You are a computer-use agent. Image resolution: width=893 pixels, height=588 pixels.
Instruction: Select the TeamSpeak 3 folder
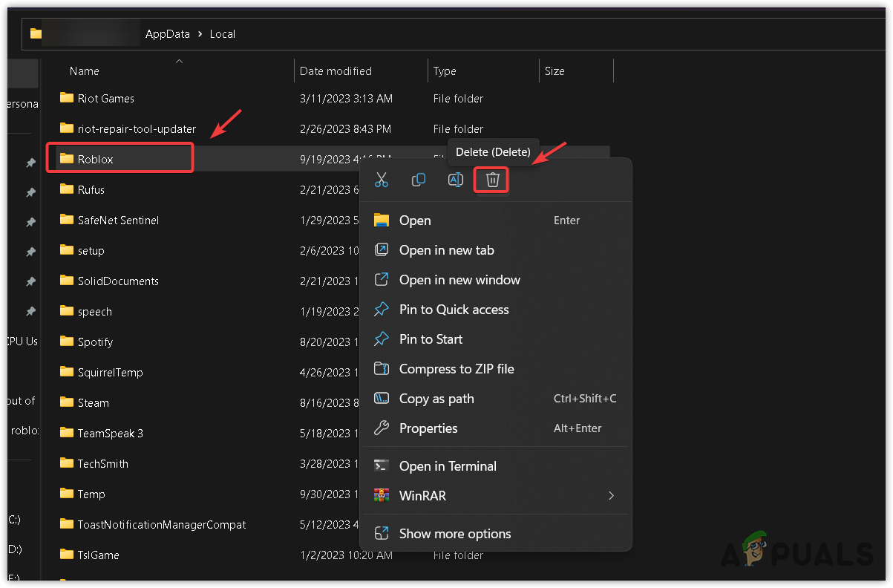(x=110, y=433)
